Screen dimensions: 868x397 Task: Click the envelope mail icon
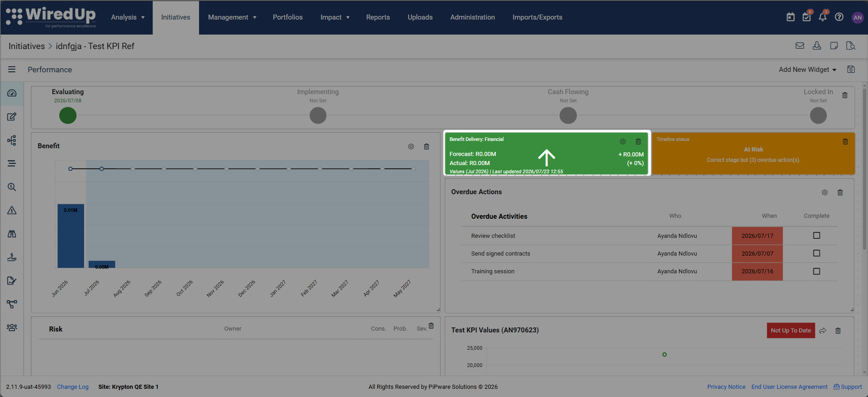pyautogui.click(x=800, y=46)
